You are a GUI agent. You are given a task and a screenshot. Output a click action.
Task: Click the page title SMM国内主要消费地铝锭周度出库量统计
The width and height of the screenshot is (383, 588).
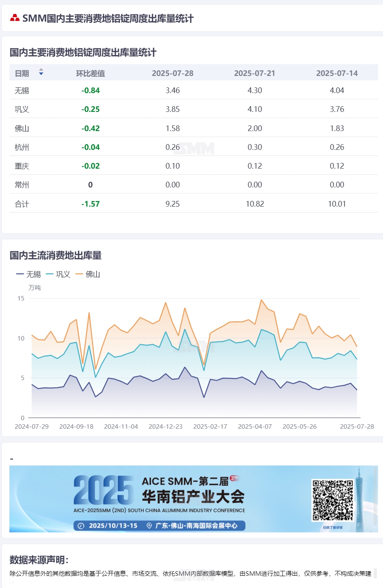click(x=108, y=18)
